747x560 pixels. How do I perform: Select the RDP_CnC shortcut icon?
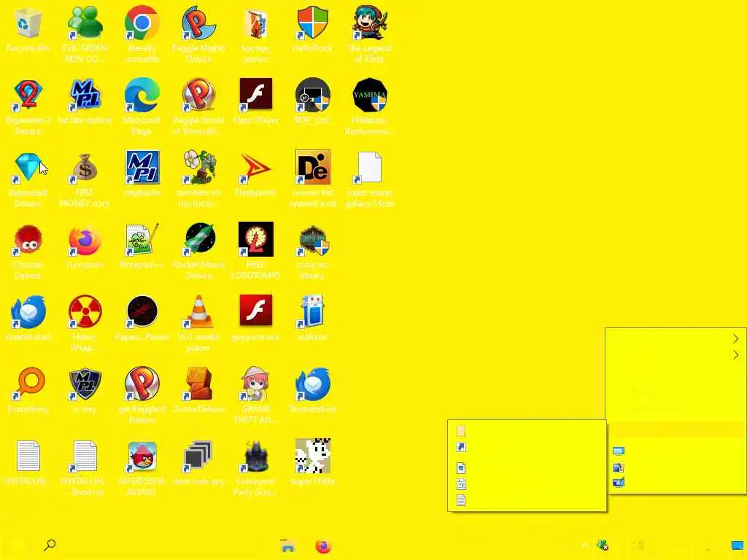(x=312, y=95)
